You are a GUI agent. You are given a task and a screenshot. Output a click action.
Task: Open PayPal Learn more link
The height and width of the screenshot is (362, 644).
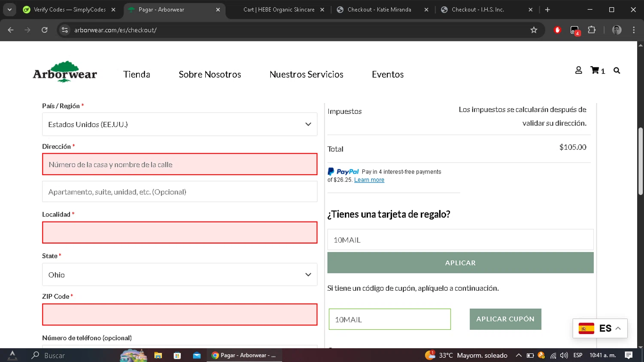tap(369, 180)
